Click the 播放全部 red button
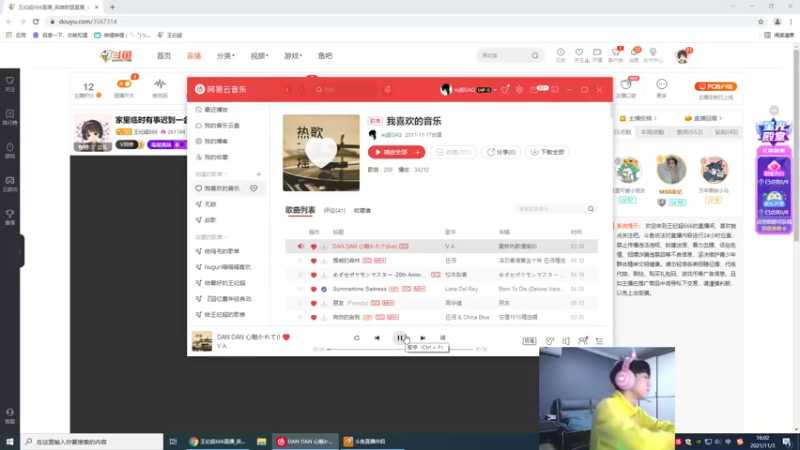This screenshot has height=450, width=800. 391,152
